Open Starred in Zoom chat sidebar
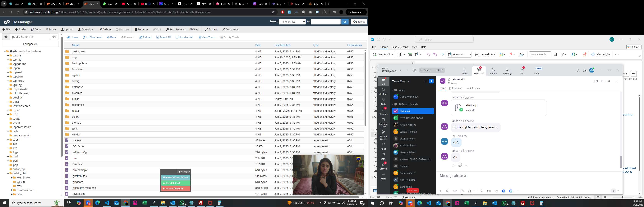Image resolution: width=644 pixels, height=207 pixels. pyautogui.click(x=383, y=166)
